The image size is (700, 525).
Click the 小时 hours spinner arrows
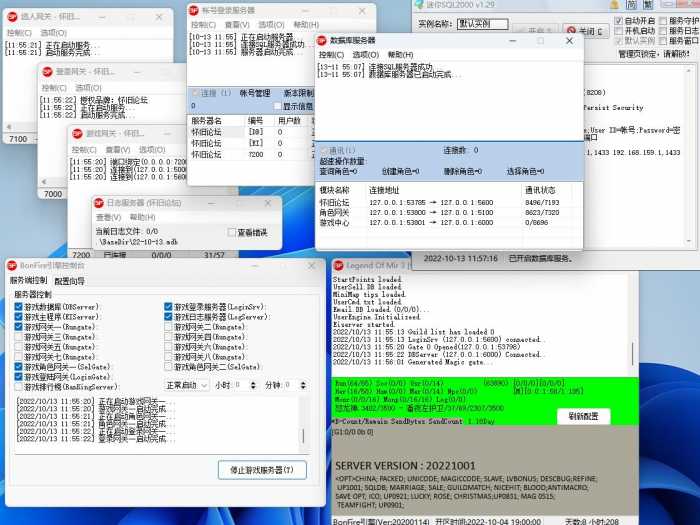(x=253, y=385)
